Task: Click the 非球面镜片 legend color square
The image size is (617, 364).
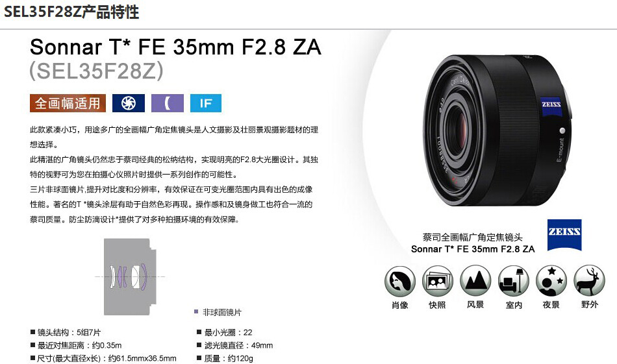Action: [196, 311]
